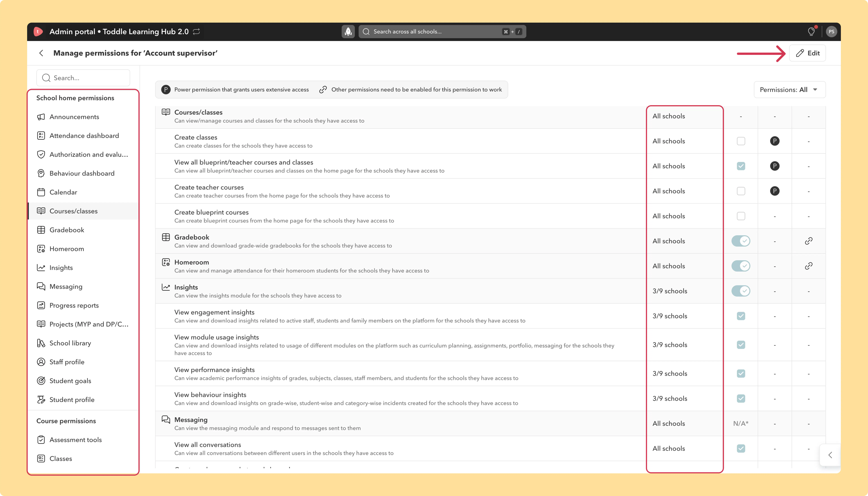Click All schools in the View all conversations row
Screen dimensions: 868x496
click(669, 449)
